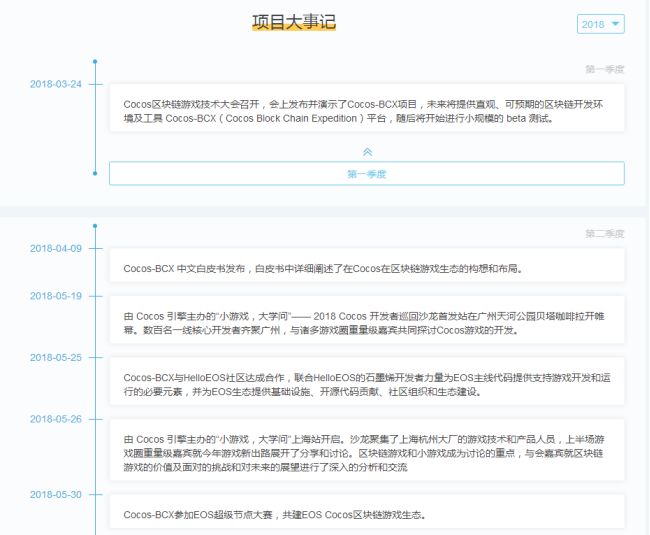Open the EOS超级节点大赛 event card
The width and height of the screenshot is (650, 535).
tap(366, 511)
